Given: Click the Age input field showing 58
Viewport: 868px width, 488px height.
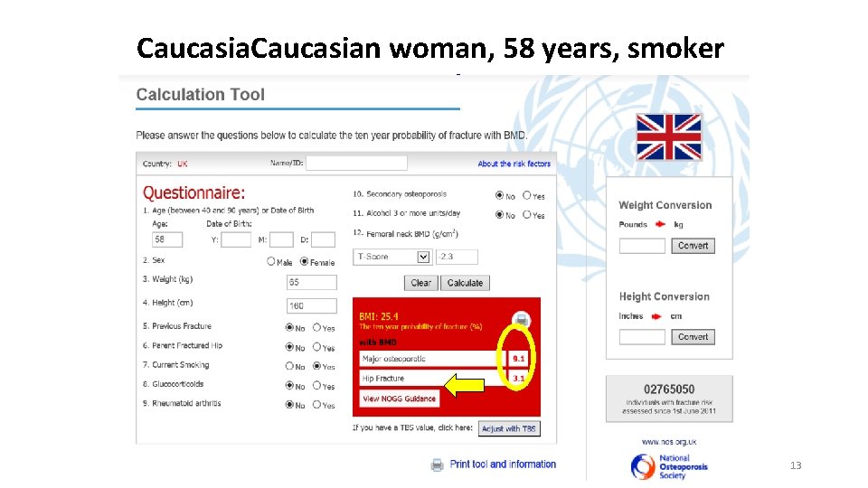Looking at the screenshot, I should point(167,239).
